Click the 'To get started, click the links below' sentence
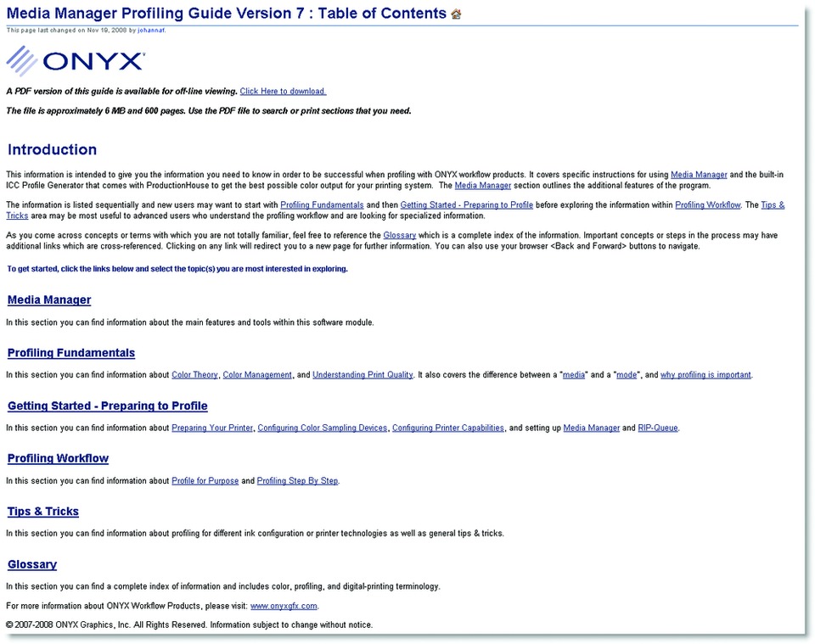Image resolution: width=815 pixels, height=644 pixels. coord(177,269)
